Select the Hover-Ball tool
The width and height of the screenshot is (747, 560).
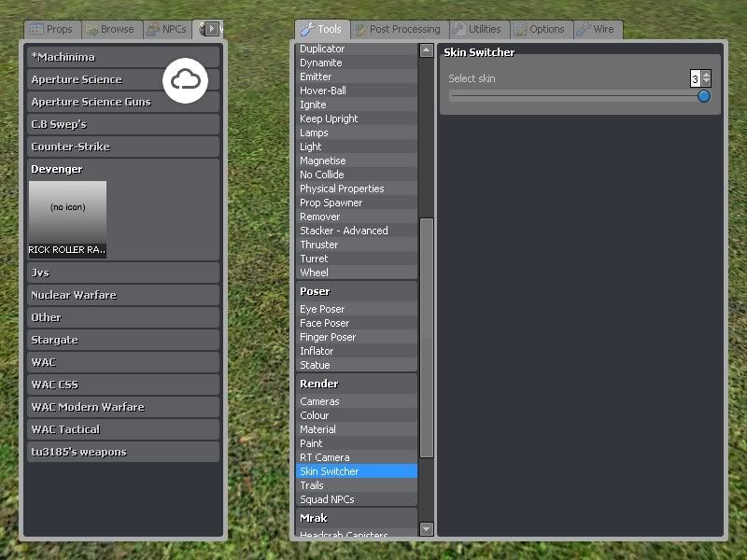(x=357, y=91)
